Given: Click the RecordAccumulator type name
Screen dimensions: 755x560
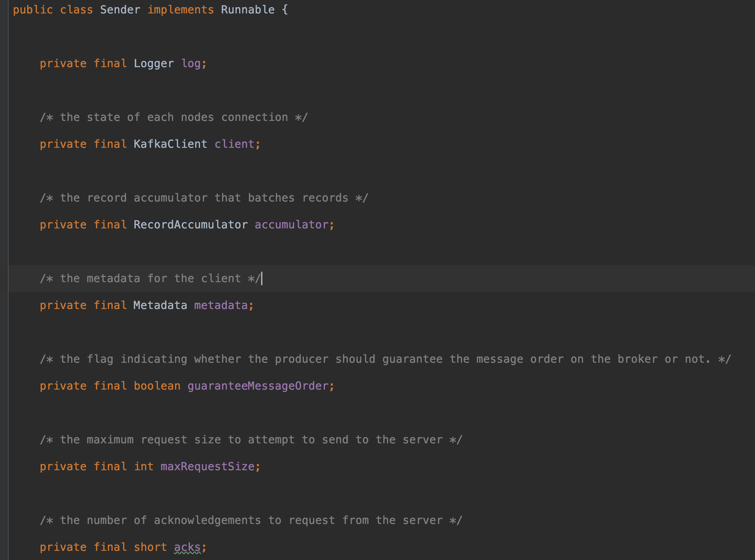Looking at the screenshot, I should click(190, 224).
